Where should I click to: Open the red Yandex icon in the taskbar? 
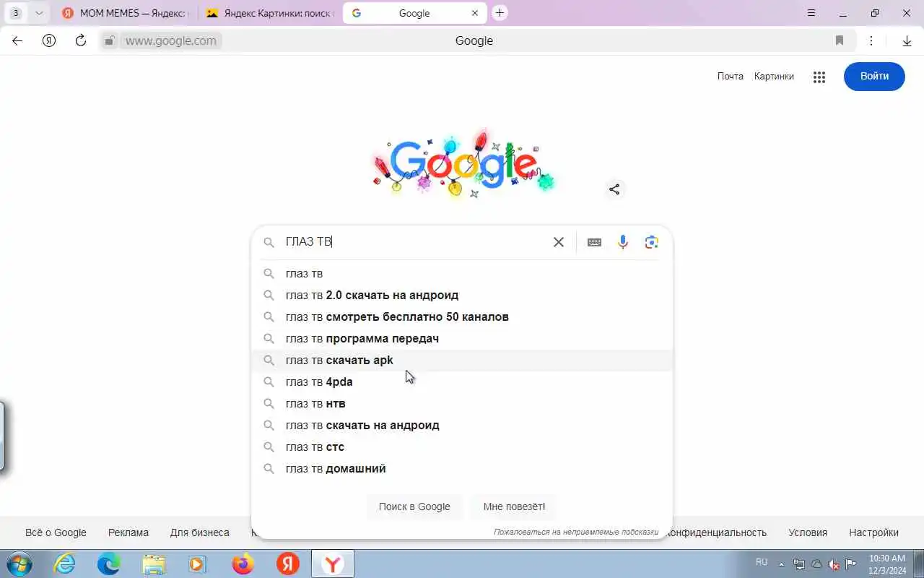tap(287, 564)
